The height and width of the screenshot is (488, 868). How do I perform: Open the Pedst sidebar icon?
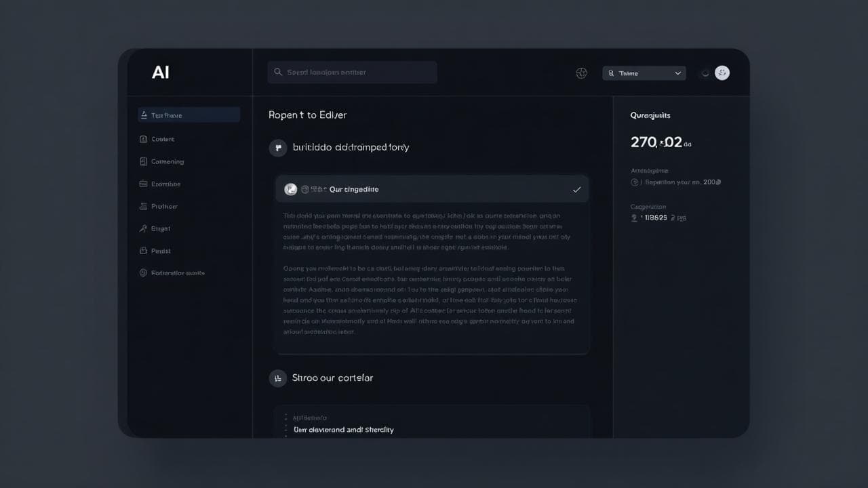144,251
